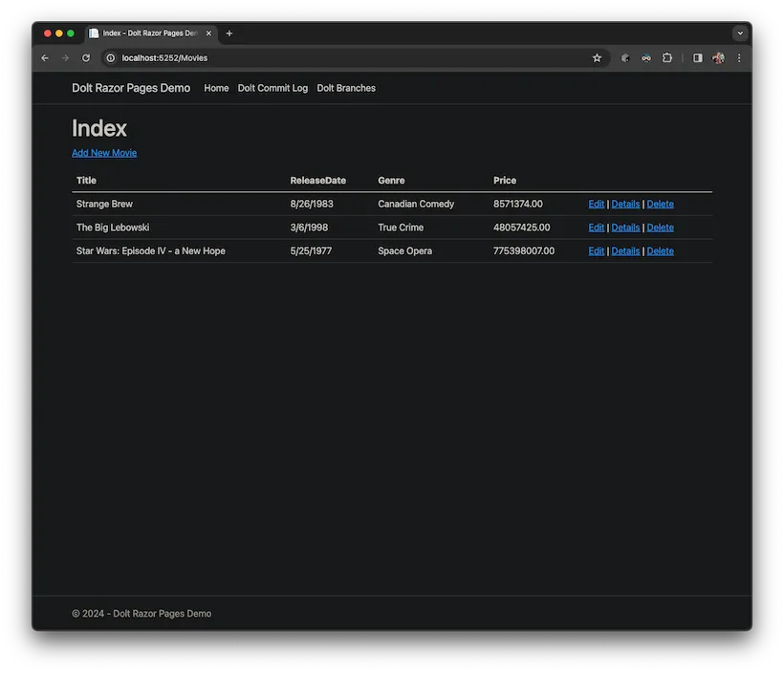This screenshot has height=673, width=784.
Task: Click the Dolt Razor Pages Demo brand link
Action: point(131,88)
